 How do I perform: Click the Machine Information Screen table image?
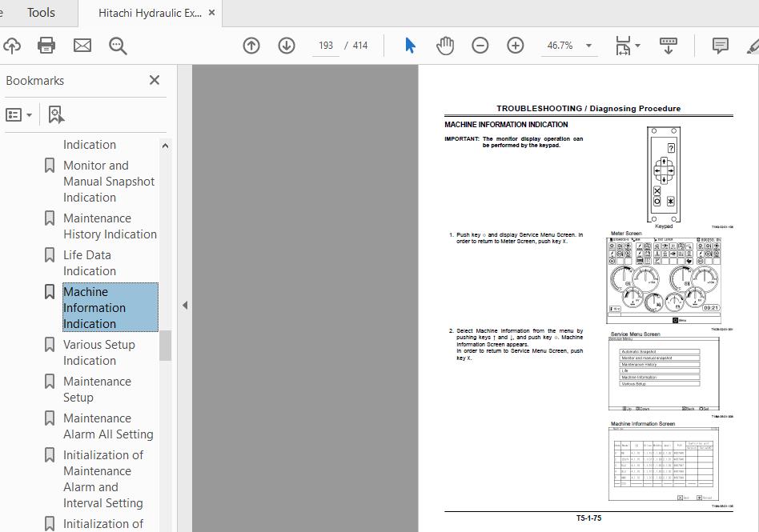pos(664,464)
